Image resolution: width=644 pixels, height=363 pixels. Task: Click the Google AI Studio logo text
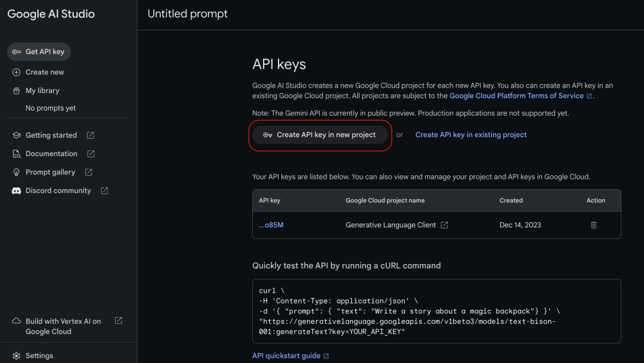coord(51,14)
